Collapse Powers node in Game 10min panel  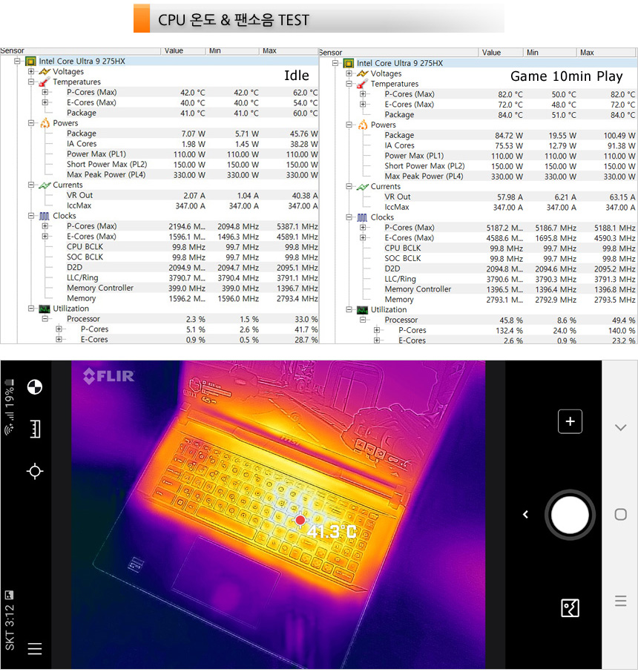tap(349, 125)
